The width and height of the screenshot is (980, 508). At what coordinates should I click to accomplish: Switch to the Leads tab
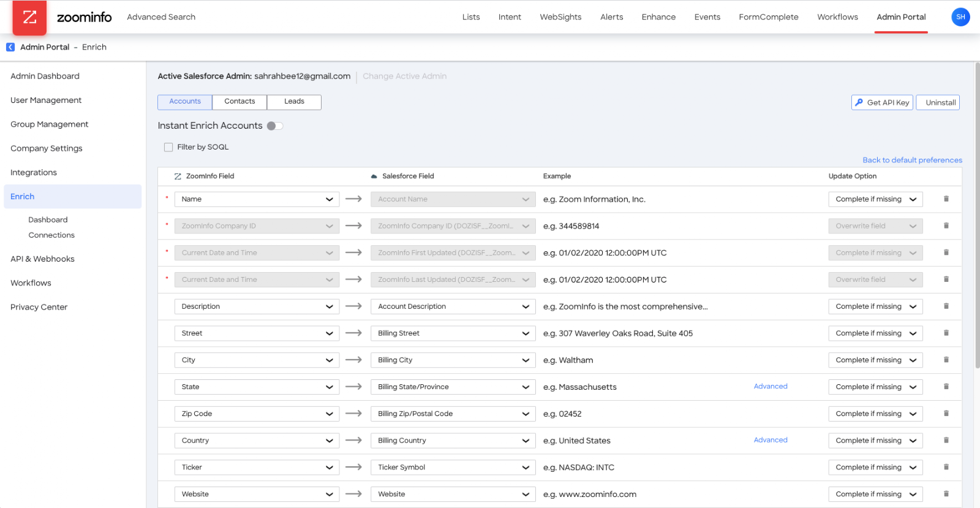(x=294, y=102)
